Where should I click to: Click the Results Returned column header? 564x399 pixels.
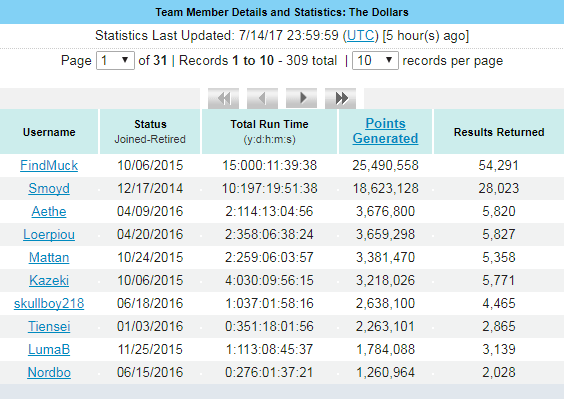click(x=499, y=132)
